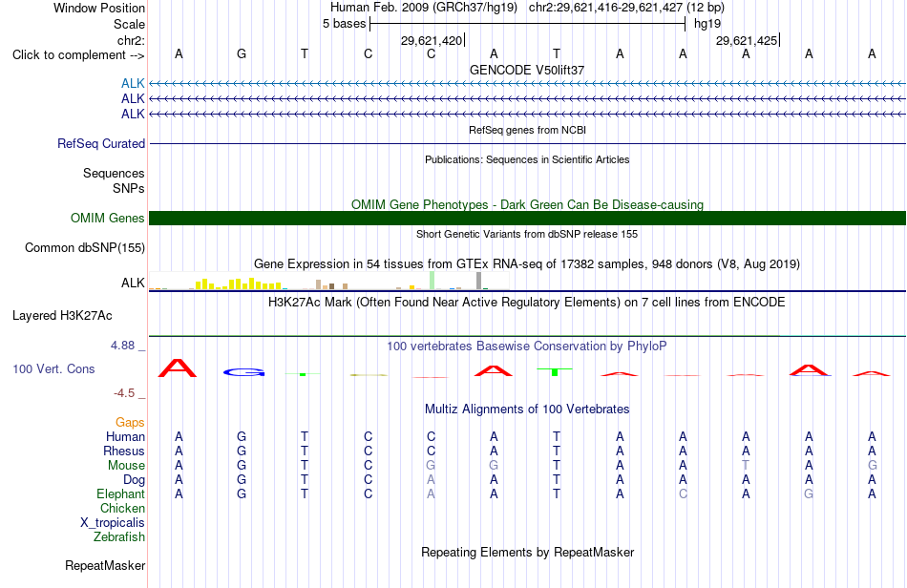The height and width of the screenshot is (588, 907).
Task: Open the 100 vertebrates Basewise Conservation by PhyloP title
Action: [527, 346]
